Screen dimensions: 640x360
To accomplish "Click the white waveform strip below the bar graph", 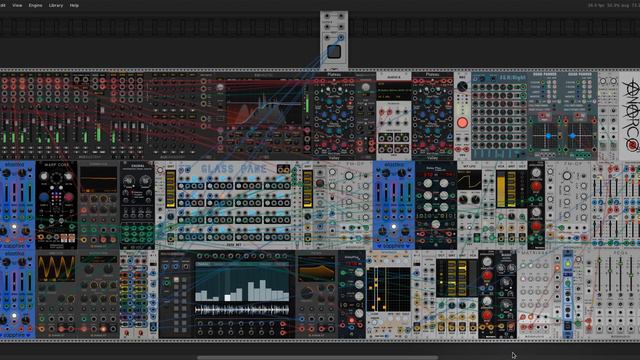I will [x=242, y=310].
